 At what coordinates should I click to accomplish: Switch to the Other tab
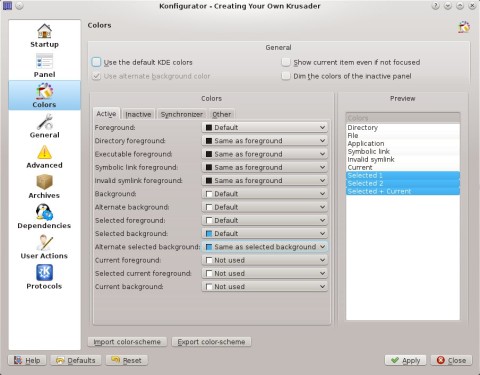click(x=222, y=114)
